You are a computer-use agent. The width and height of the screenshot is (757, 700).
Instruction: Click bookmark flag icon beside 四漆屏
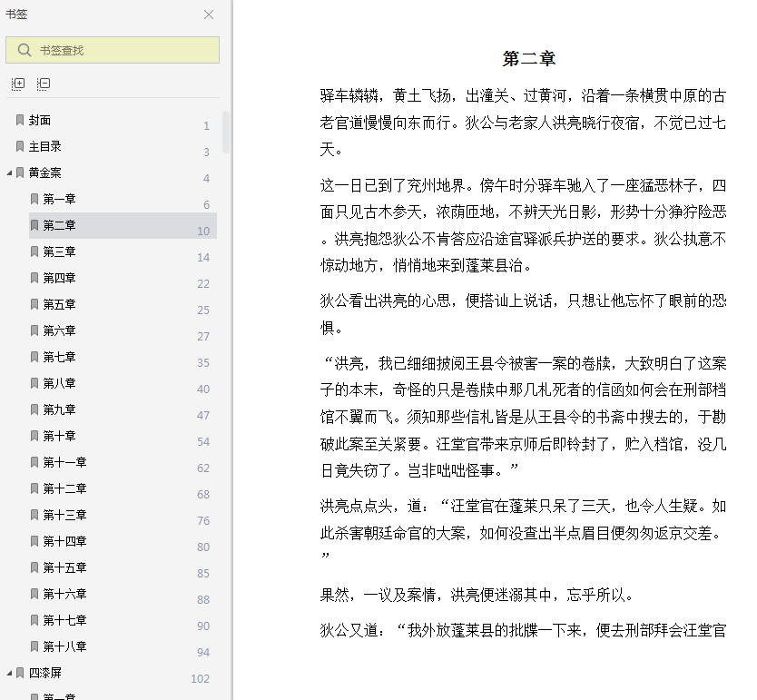click(20, 673)
